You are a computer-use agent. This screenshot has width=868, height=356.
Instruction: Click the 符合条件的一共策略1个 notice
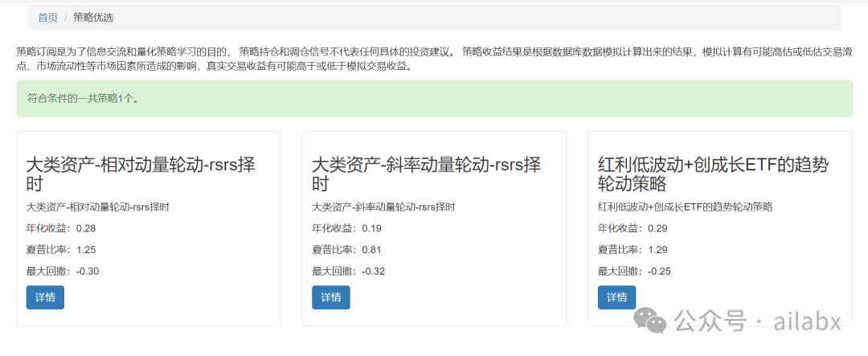[x=434, y=99]
